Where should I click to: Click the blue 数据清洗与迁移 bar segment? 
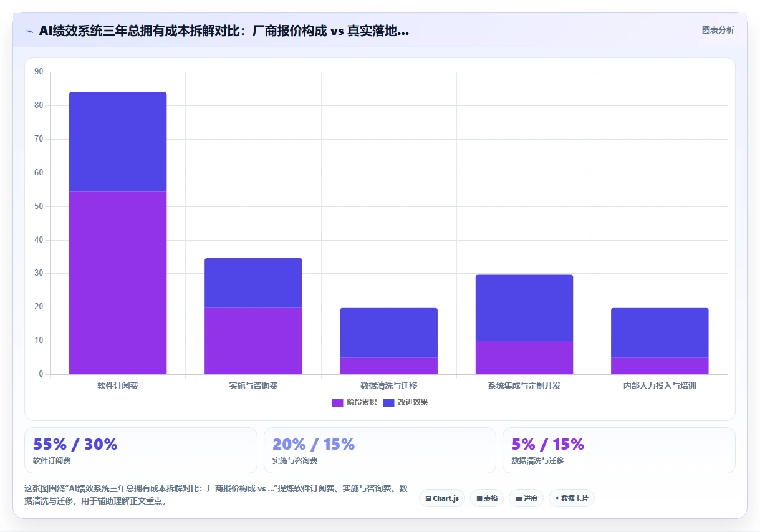click(x=388, y=332)
